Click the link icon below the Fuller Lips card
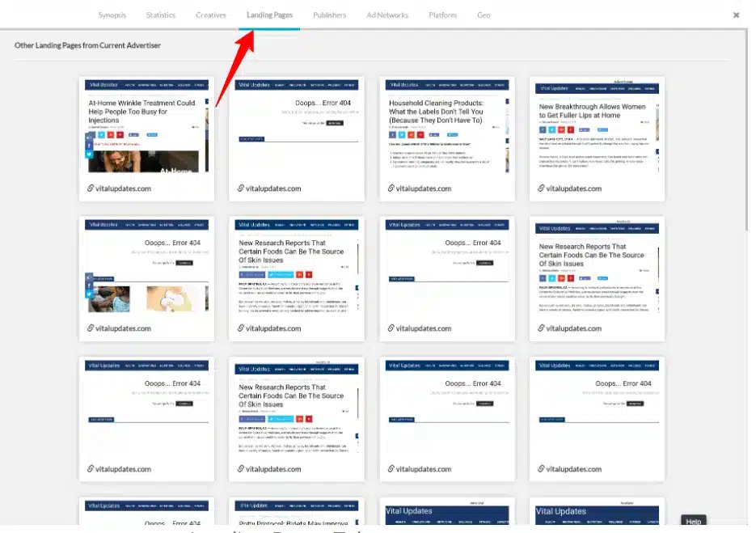The image size is (756, 533). (x=541, y=188)
